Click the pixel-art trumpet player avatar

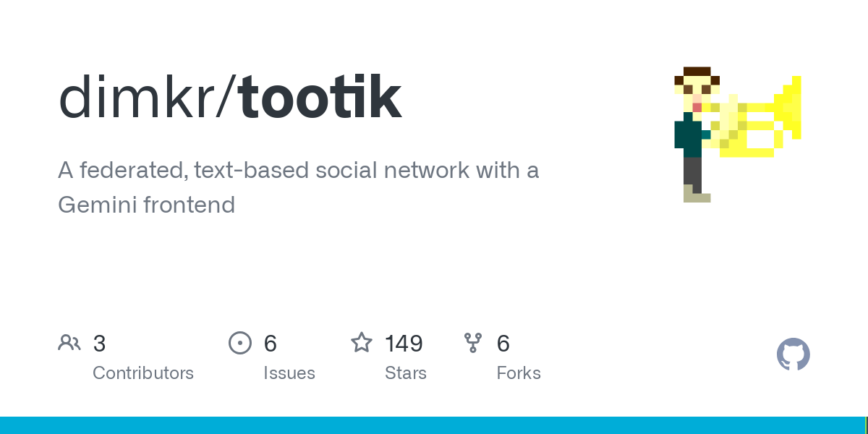738,135
